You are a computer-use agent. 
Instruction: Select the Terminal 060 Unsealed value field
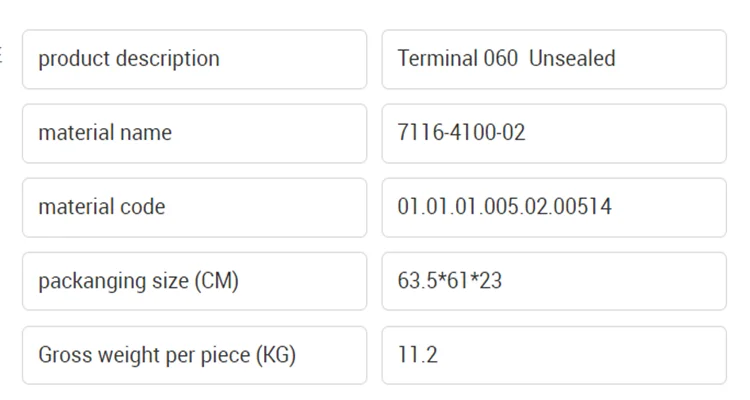(x=553, y=59)
